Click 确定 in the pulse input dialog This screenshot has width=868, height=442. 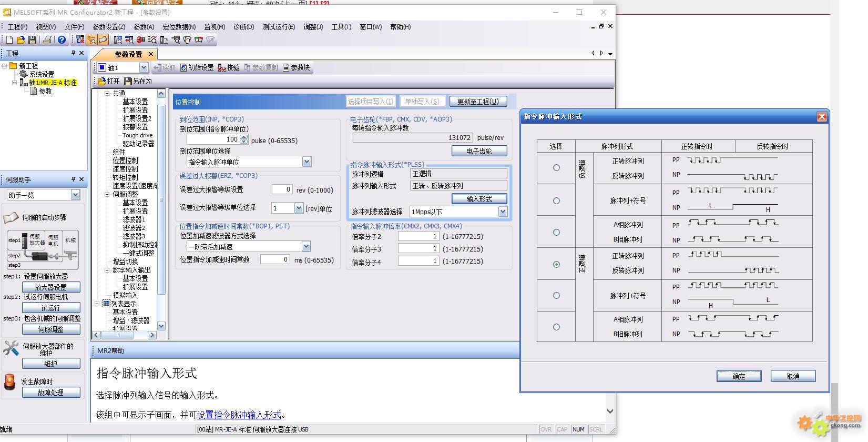[739, 376]
